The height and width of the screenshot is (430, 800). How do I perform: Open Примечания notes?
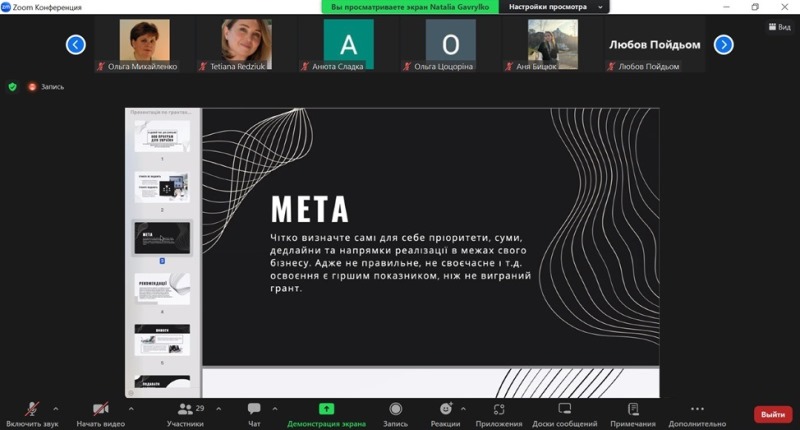(633, 415)
